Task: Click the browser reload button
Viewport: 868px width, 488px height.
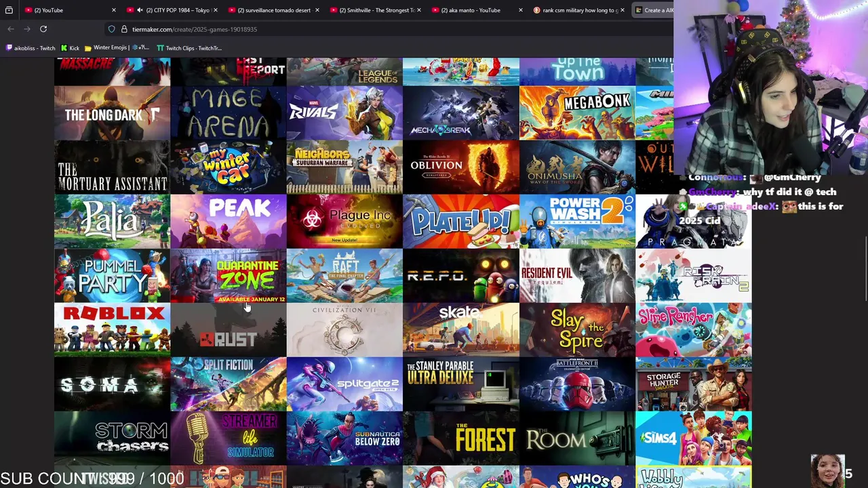Action: 43,29
